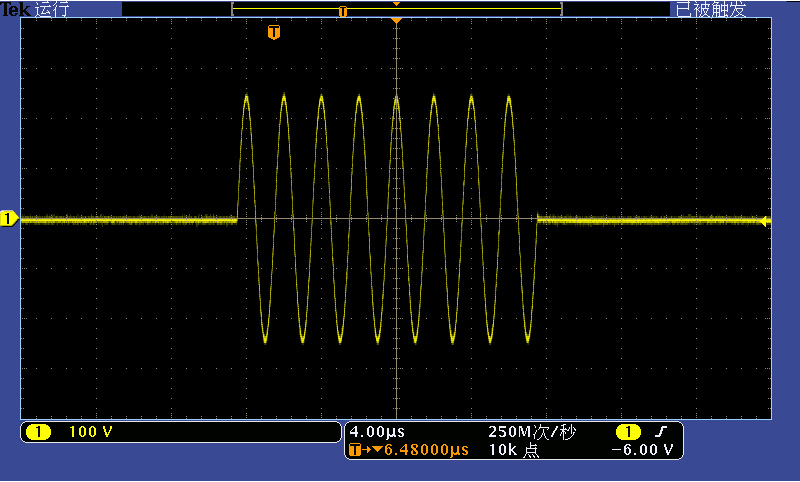
Task: Click the 已被触发 triggered status label
Action: tap(710, 9)
